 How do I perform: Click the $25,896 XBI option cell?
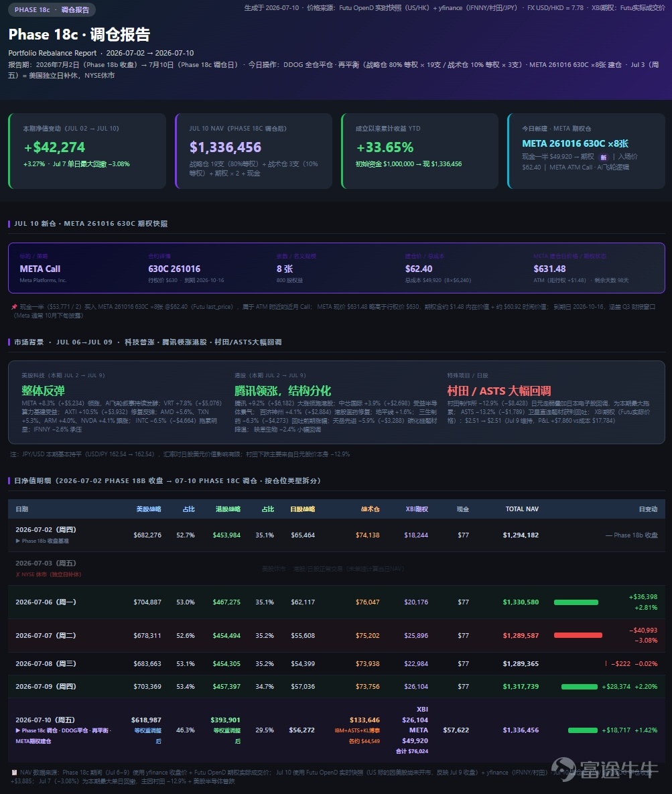416,635
